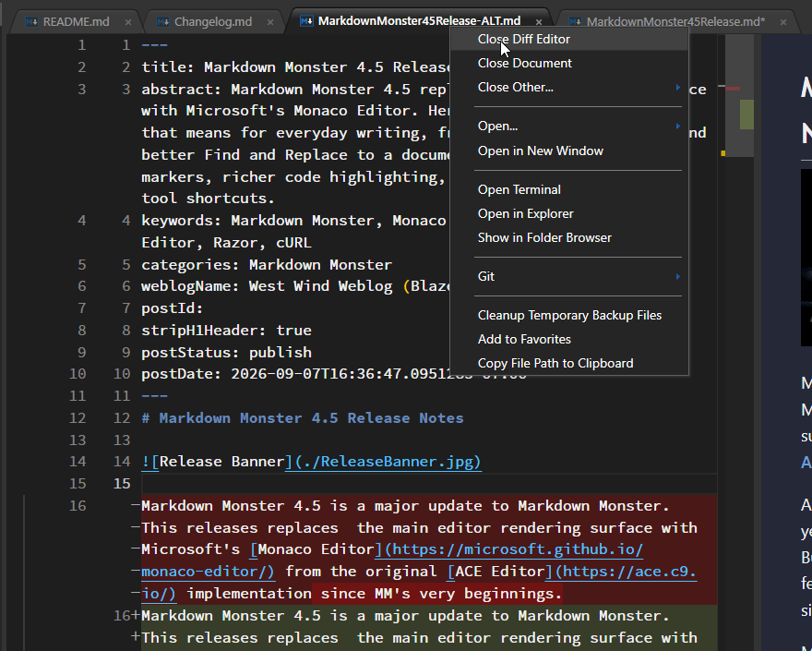Switch to the README.md tab
Viewport: 812px width, 651px height.
click(76, 22)
